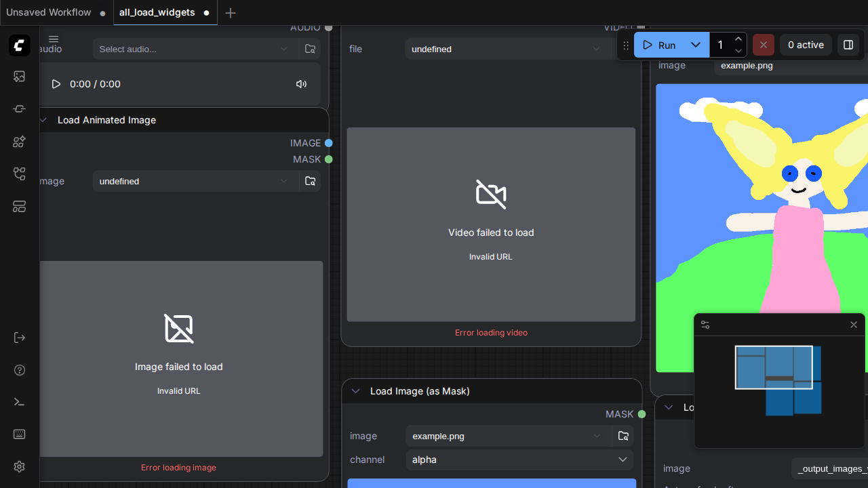The width and height of the screenshot is (868, 488).
Task: Open the channel dropdown set to alpha
Action: (519, 460)
